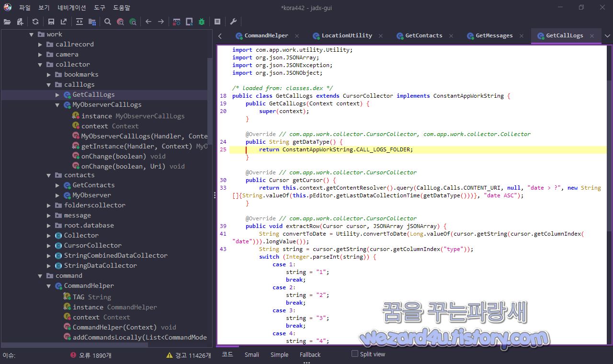Open the 네비게이션 menu
Viewport: 613px width, 364px height.
point(72,8)
